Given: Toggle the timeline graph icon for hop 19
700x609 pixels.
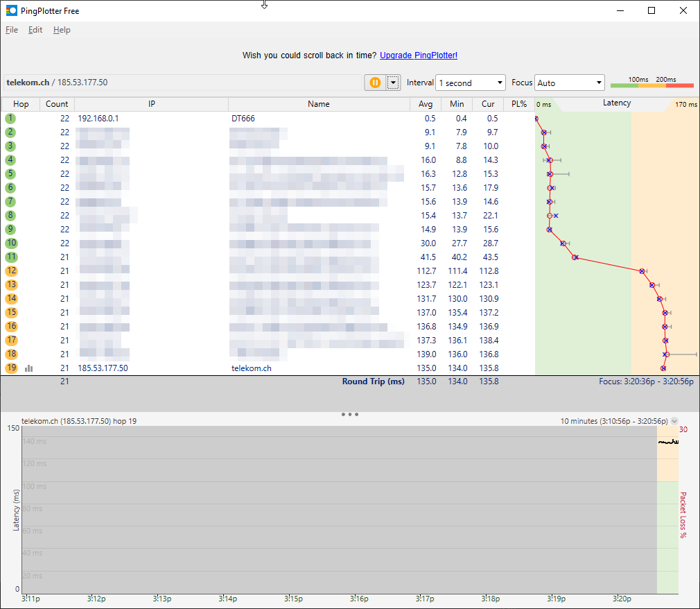Looking at the screenshot, I should (29, 368).
